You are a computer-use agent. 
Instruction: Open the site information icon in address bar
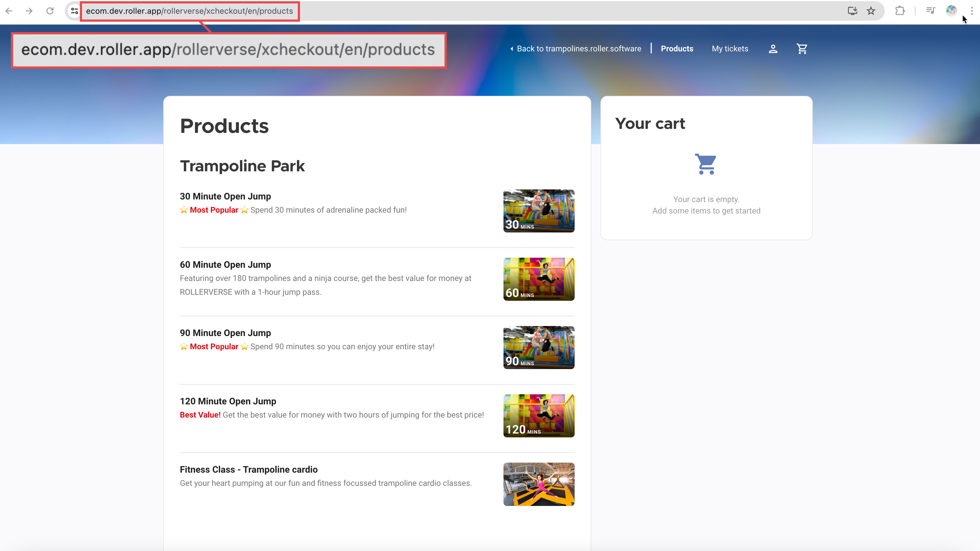[x=75, y=11]
